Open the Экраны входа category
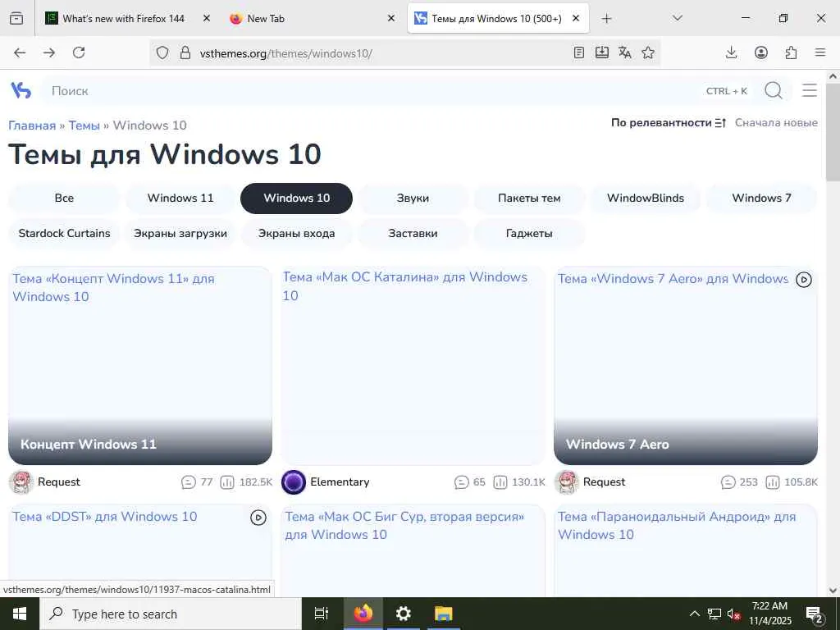Image resolution: width=840 pixels, height=630 pixels. tap(296, 234)
